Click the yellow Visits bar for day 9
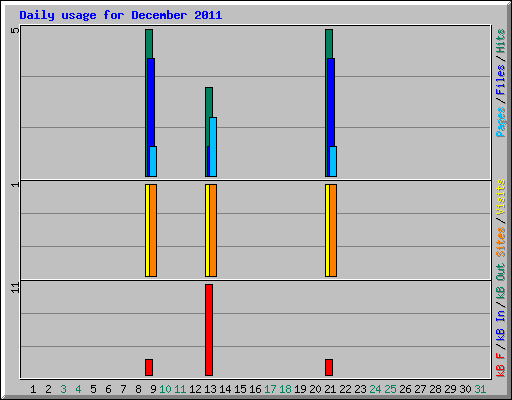 pos(147,230)
